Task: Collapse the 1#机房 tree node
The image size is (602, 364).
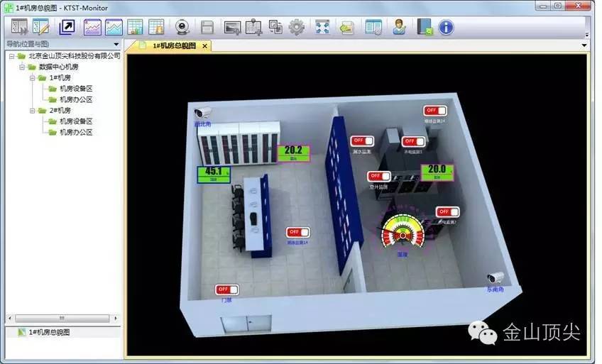Action: click(x=33, y=77)
